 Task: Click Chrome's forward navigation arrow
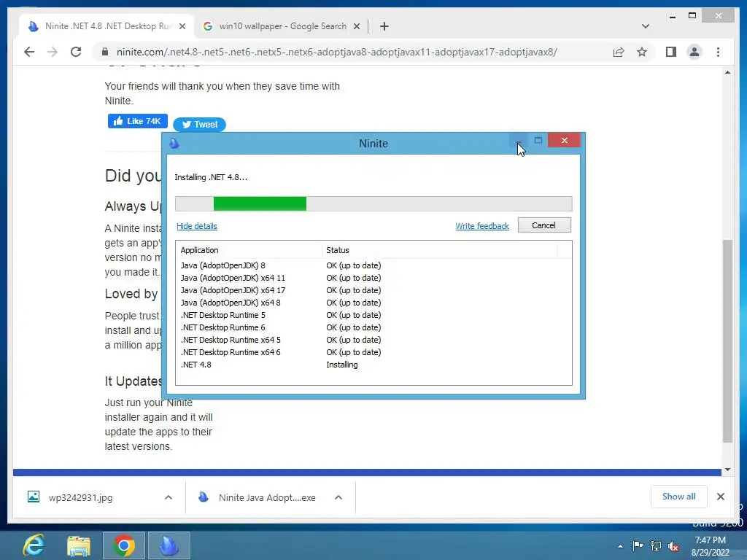(x=53, y=52)
